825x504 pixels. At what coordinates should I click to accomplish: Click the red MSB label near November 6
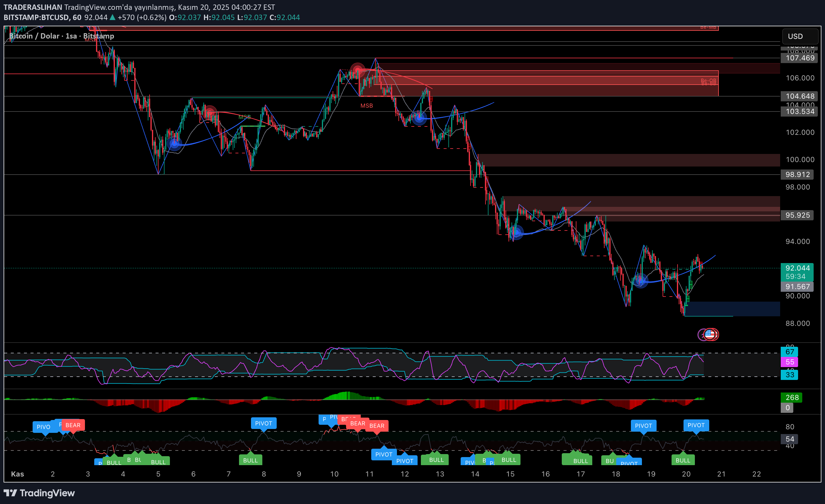pyautogui.click(x=245, y=117)
